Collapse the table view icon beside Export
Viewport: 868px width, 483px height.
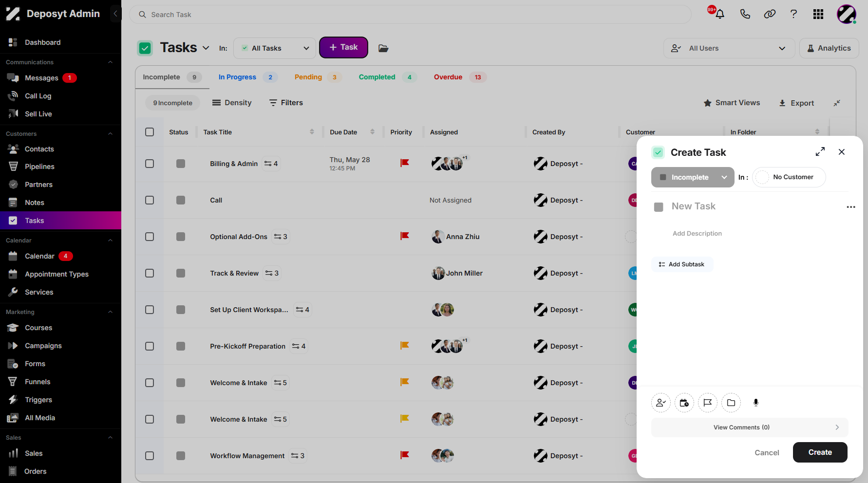point(837,103)
